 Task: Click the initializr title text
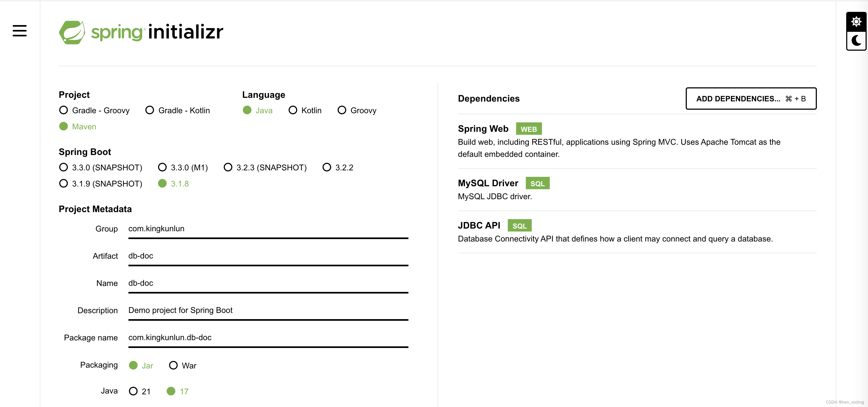tap(186, 32)
